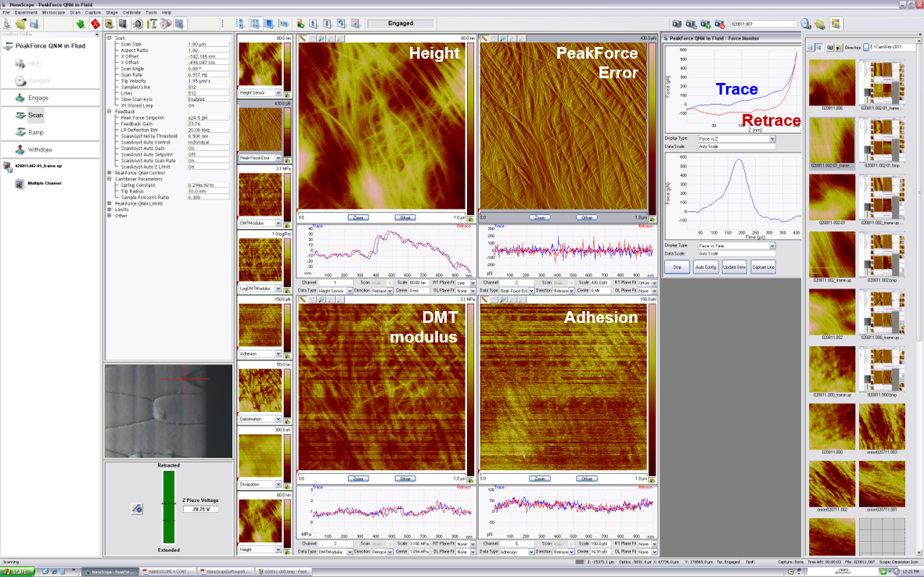Image resolution: width=924 pixels, height=577 pixels.
Task: Expand the PeakForce QNM Limits node
Action: [109, 203]
